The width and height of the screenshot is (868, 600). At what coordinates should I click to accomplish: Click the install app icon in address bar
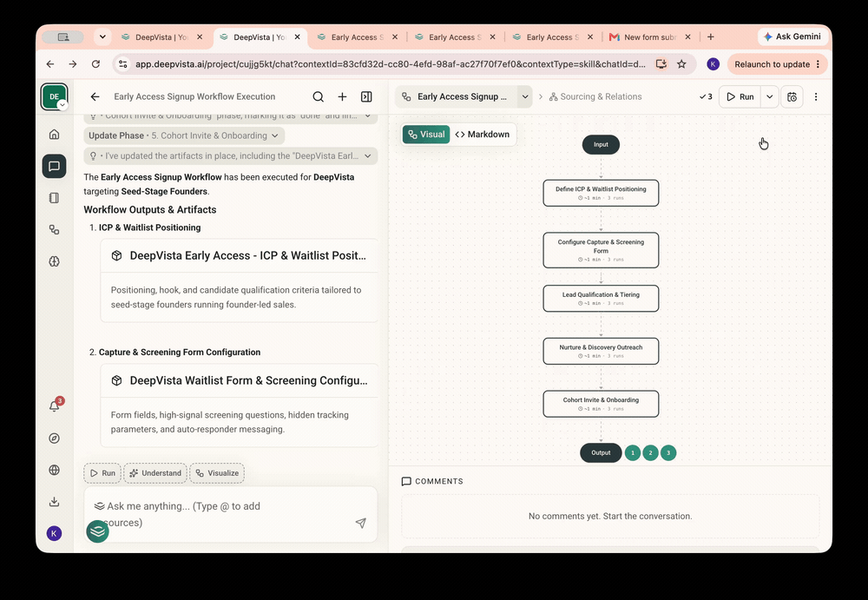coord(661,64)
